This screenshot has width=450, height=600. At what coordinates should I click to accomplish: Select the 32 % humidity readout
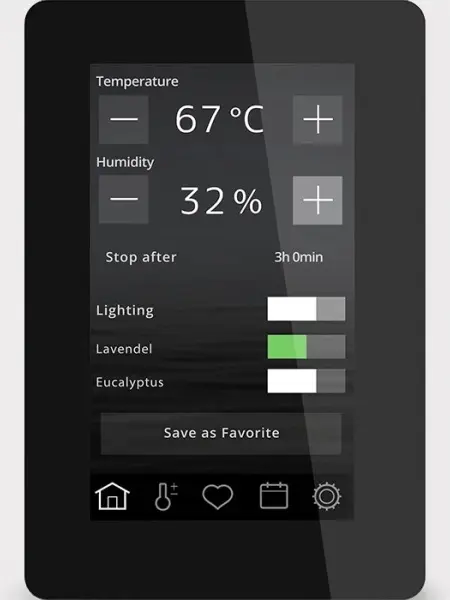pyautogui.click(x=221, y=201)
